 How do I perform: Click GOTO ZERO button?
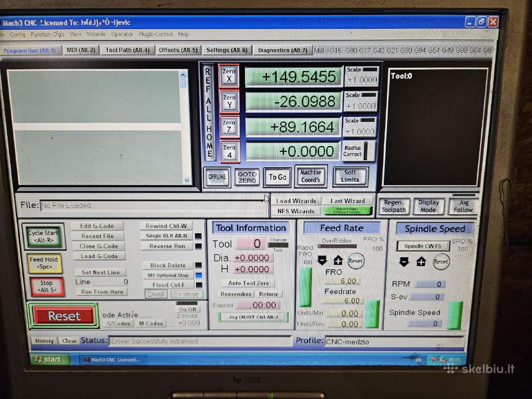247,177
